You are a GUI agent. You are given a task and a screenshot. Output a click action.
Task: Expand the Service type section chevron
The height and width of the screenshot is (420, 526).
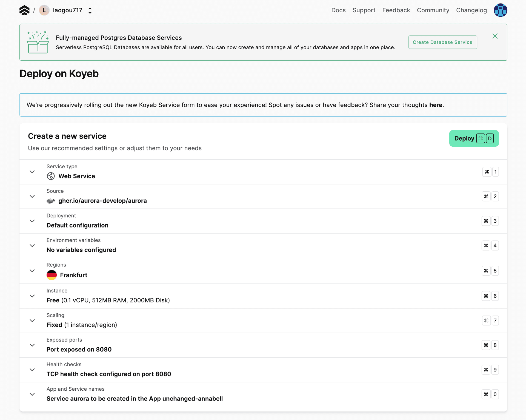click(32, 172)
